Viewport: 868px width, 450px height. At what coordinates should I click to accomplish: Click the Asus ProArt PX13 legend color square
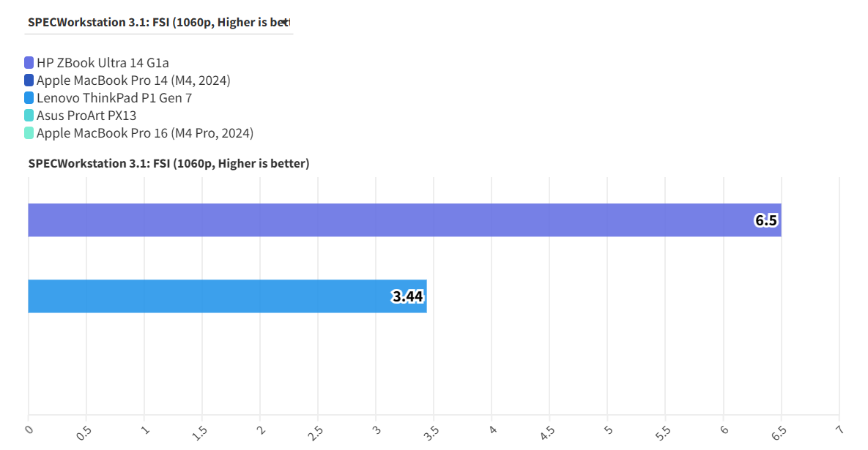click(x=29, y=116)
